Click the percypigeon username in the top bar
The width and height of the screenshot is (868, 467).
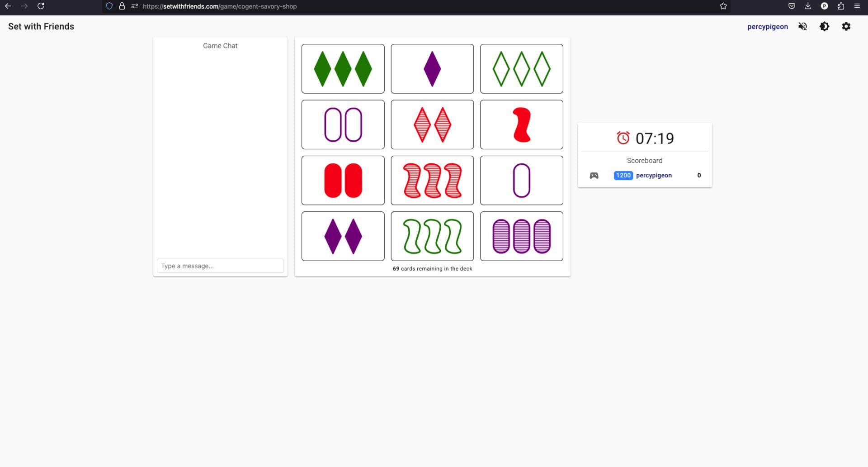point(767,26)
